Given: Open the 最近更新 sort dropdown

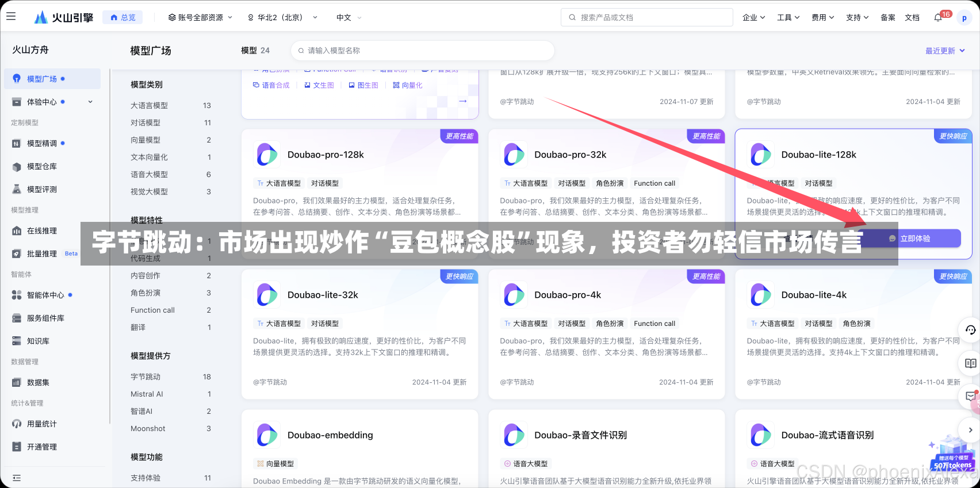Looking at the screenshot, I should click(945, 51).
